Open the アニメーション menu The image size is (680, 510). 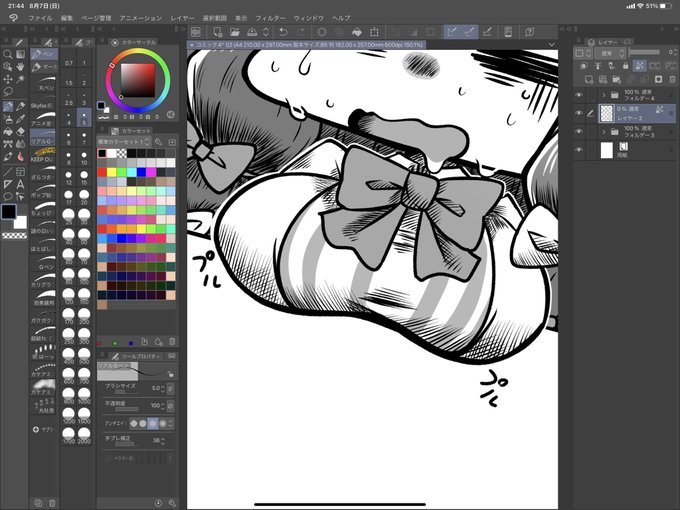tap(141, 18)
